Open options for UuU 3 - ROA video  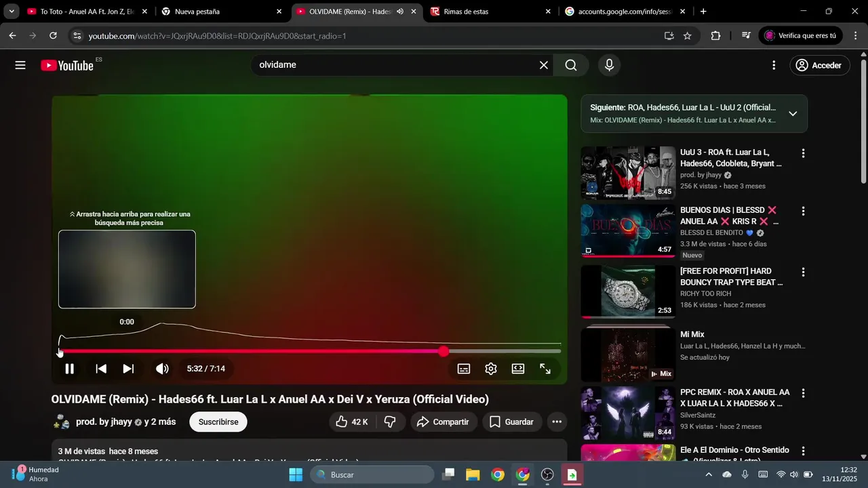tap(803, 154)
